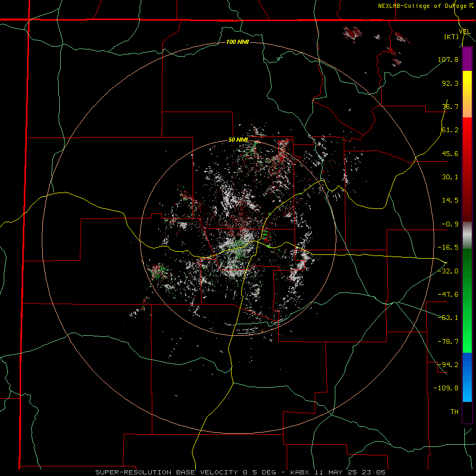Click the green band of the color bar
This screenshot has width=476, height=476.
pos(467,300)
